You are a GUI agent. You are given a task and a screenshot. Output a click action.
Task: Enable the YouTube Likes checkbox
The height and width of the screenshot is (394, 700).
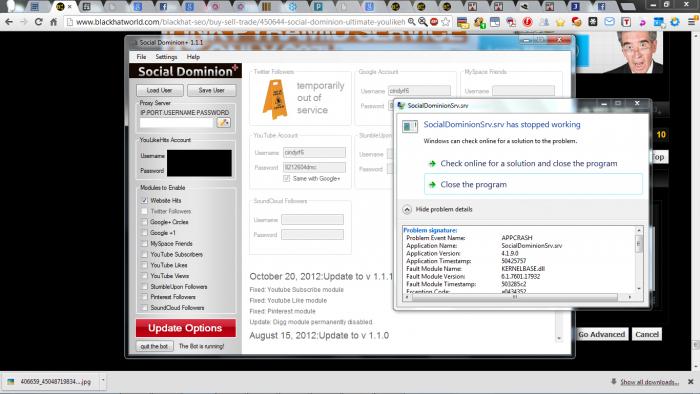[x=144, y=265]
